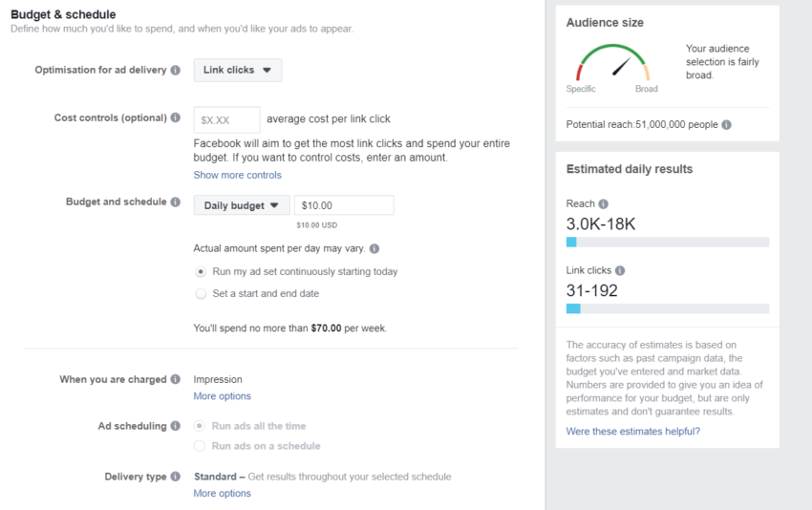Click the $10.00 budget amount field
Viewport: 812px width, 510px height.
(343, 205)
